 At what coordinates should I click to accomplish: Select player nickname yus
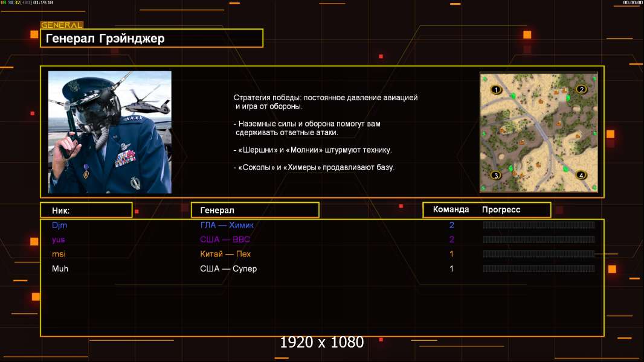[x=59, y=240]
